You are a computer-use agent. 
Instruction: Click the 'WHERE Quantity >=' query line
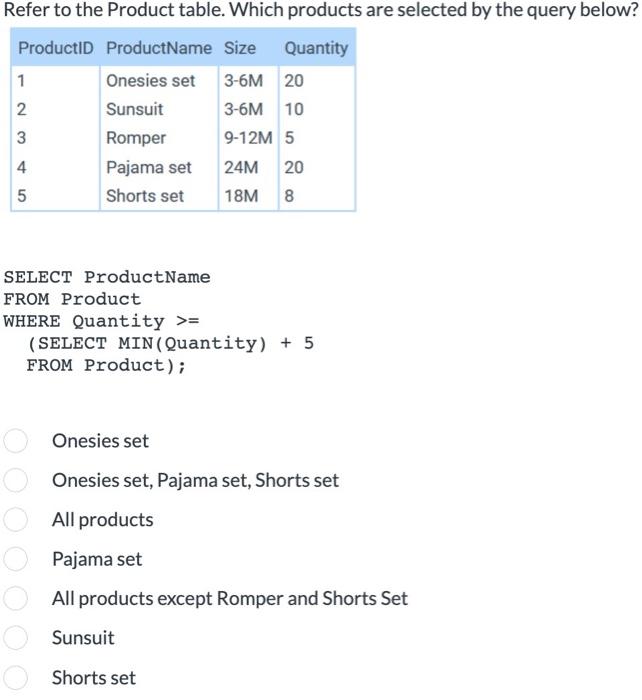pos(101,321)
